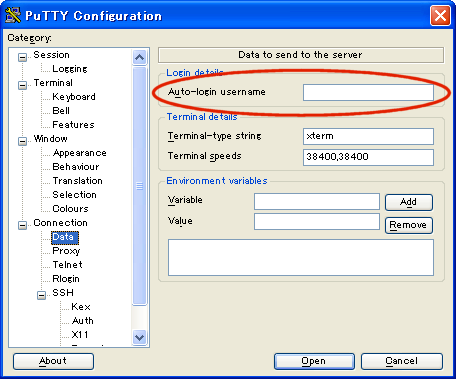The width and height of the screenshot is (456, 379).
Task: Collapse the Terminal tree node
Action: [22, 85]
